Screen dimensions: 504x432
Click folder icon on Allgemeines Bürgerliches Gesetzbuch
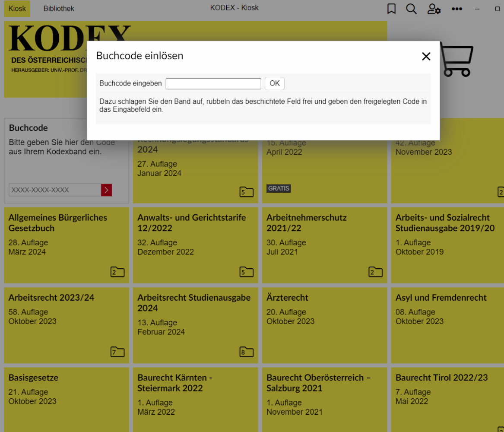point(117,272)
